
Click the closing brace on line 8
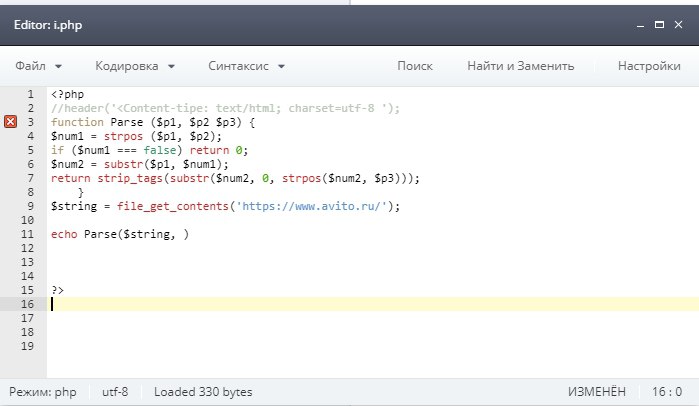pyautogui.click(x=81, y=192)
